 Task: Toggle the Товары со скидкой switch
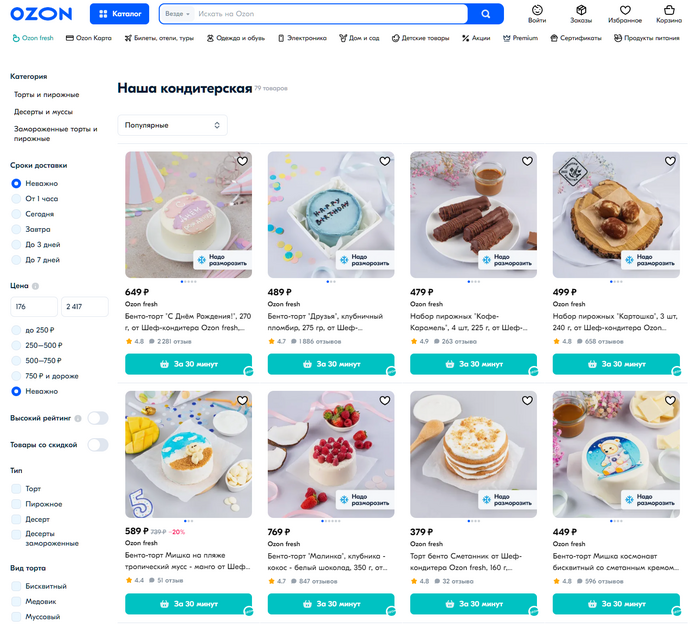(x=98, y=445)
